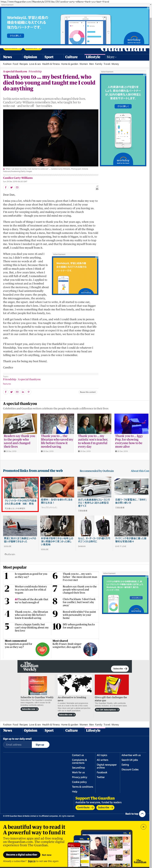152x868 pixels.
Task: Select Culture in the top navigation bar
Action: tap(71, 57)
